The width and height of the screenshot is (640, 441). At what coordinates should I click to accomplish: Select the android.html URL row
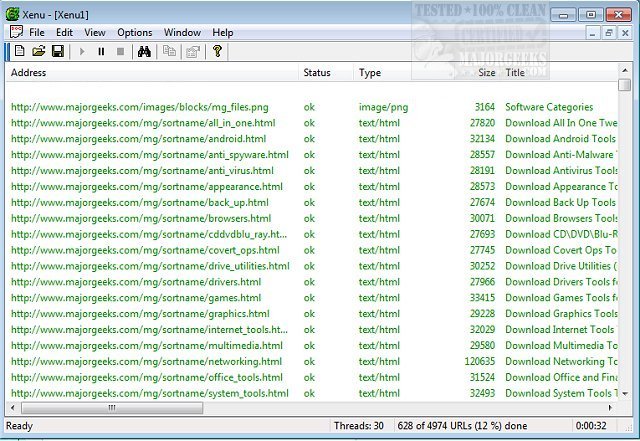click(312, 139)
